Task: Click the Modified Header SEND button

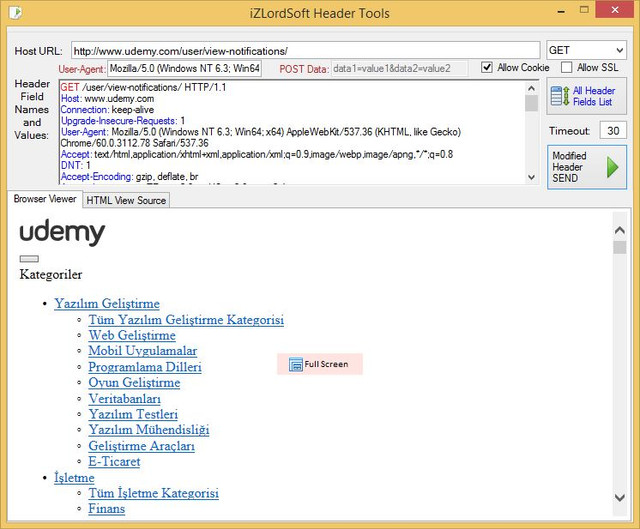Action: [587, 167]
